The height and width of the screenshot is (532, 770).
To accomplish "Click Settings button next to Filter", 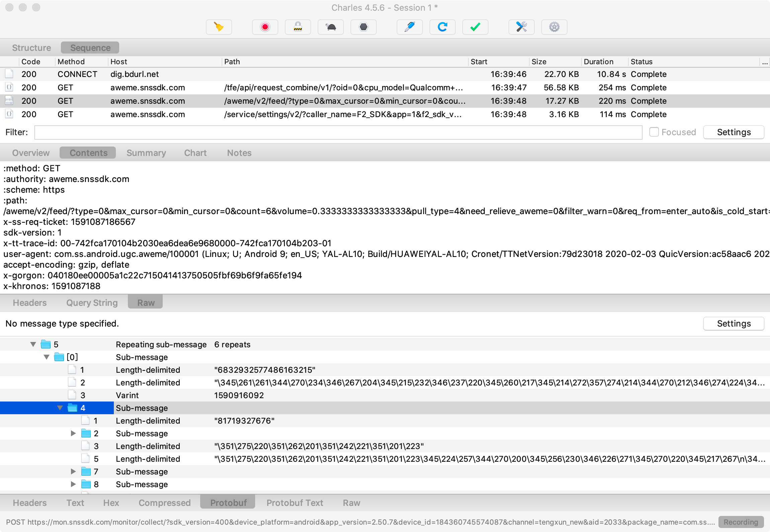I will pos(734,132).
